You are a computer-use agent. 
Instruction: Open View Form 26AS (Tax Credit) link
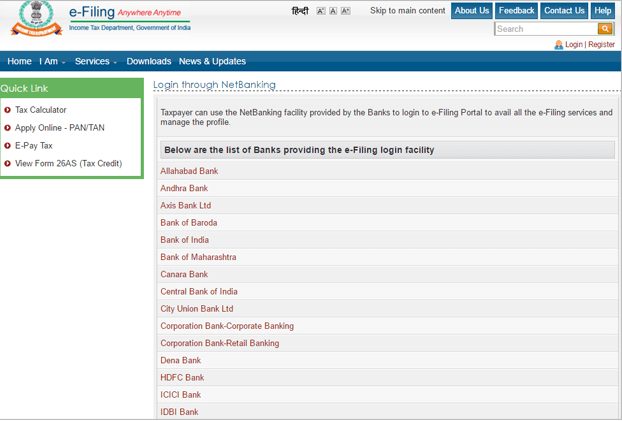pos(68,163)
